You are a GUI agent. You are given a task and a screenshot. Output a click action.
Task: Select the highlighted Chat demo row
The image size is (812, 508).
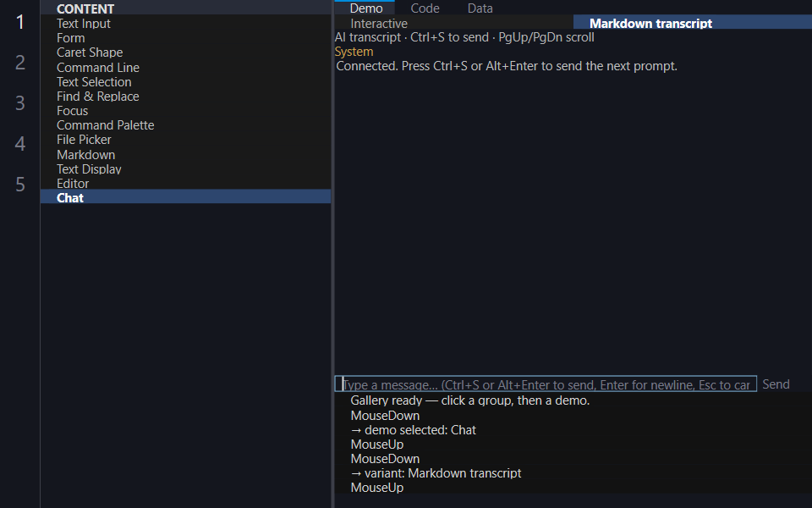[x=185, y=198]
